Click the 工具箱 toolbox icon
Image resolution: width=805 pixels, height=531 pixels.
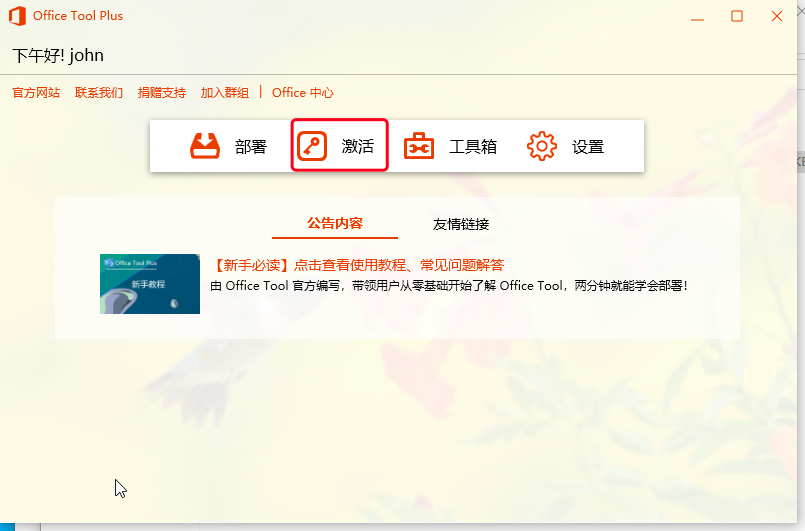419,146
